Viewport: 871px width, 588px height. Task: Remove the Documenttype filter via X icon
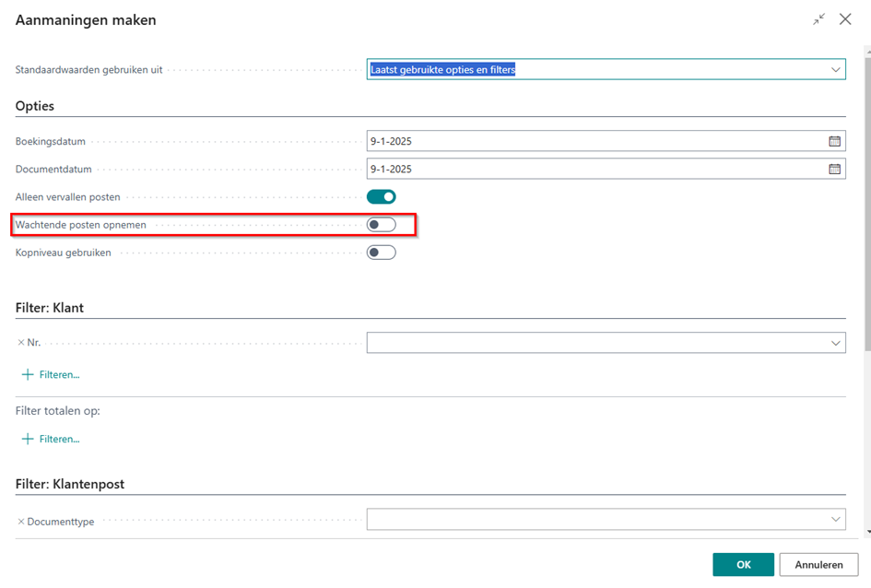[x=21, y=522]
